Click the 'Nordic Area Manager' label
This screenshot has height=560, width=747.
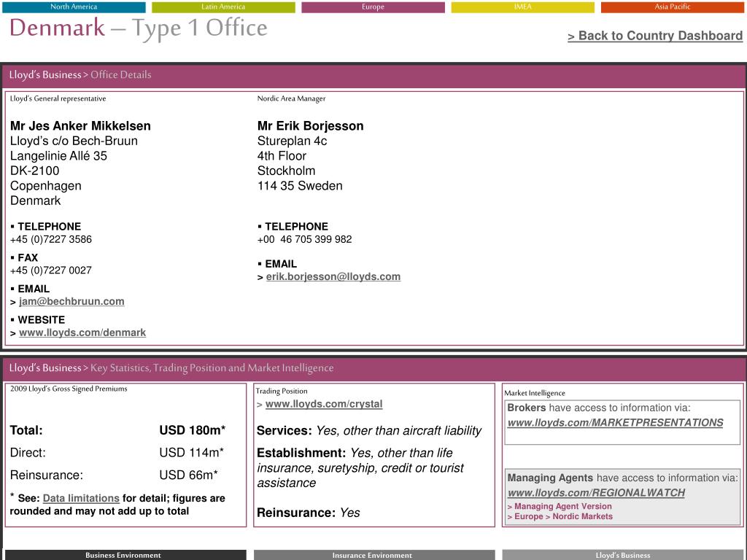coord(292,98)
